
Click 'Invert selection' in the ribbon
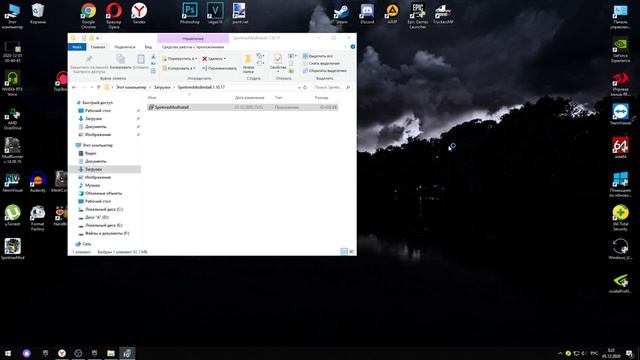click(x=325, y=71)
